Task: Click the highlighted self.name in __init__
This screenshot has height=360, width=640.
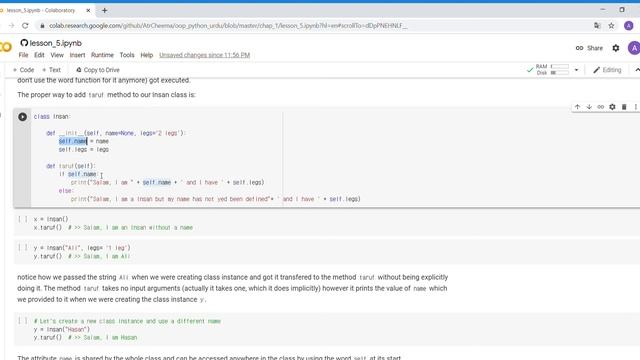Action: click(73, 141)
